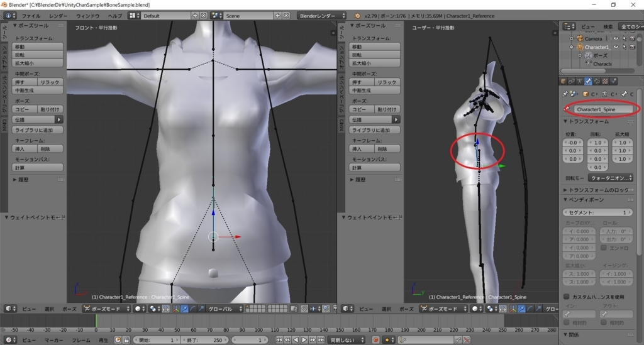Click 拡大縮小 button in right tool panel

[x=374, y=63]
